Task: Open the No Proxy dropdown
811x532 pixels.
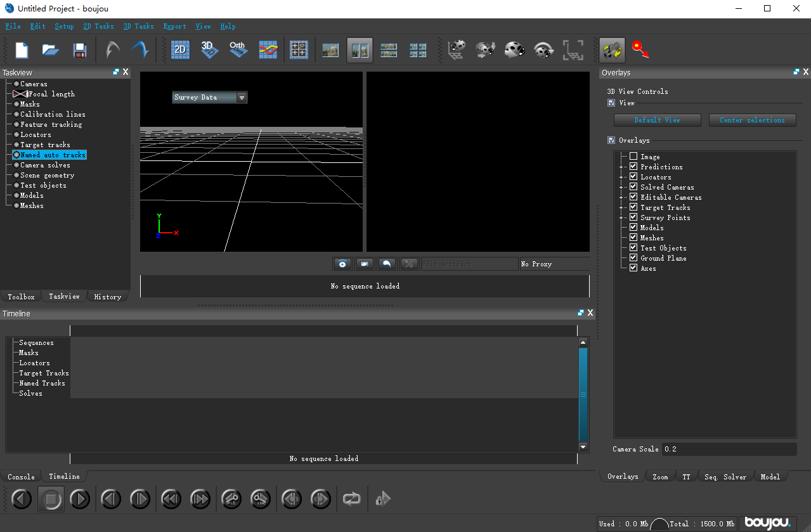Action: tap(554, 264)
